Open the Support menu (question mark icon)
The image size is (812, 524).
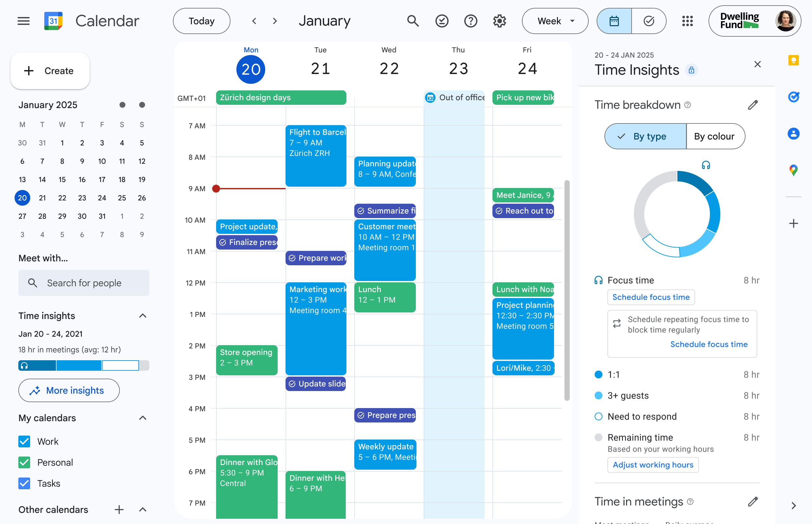[471, 21]
